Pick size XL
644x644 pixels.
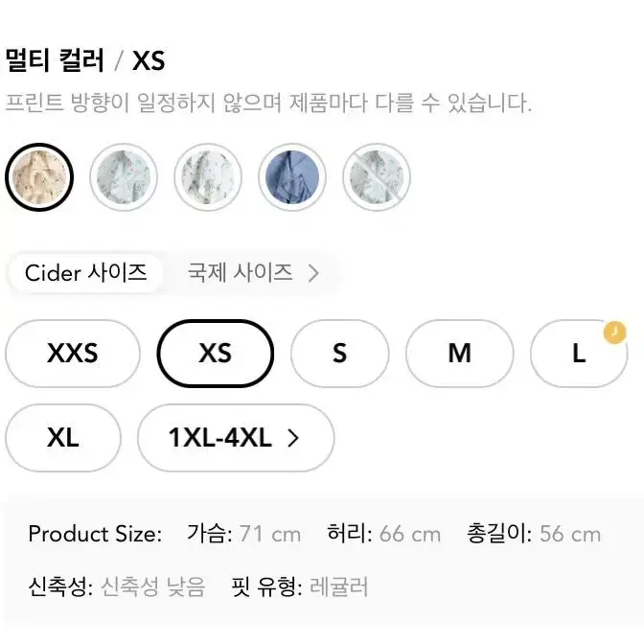[63, 438]
